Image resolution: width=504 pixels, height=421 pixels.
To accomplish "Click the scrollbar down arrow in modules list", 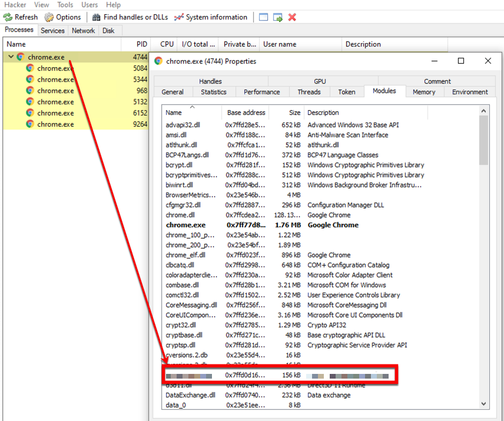I will [x=484, y=404].
